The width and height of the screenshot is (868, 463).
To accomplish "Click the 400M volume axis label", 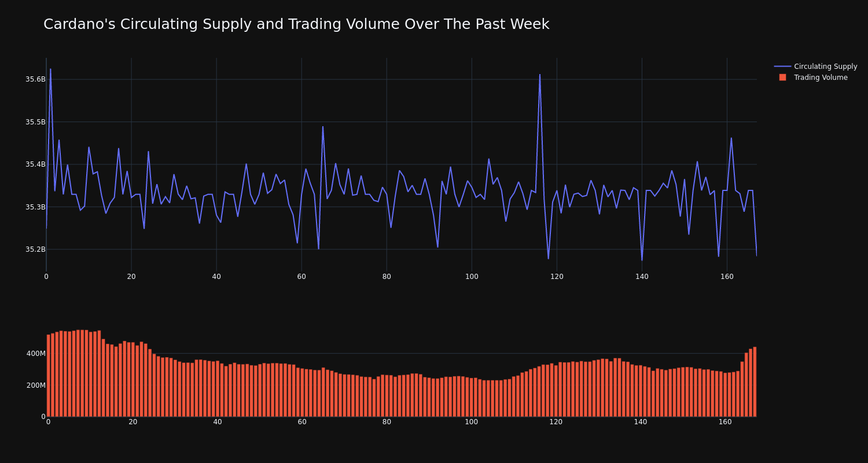I will (36, 354).
